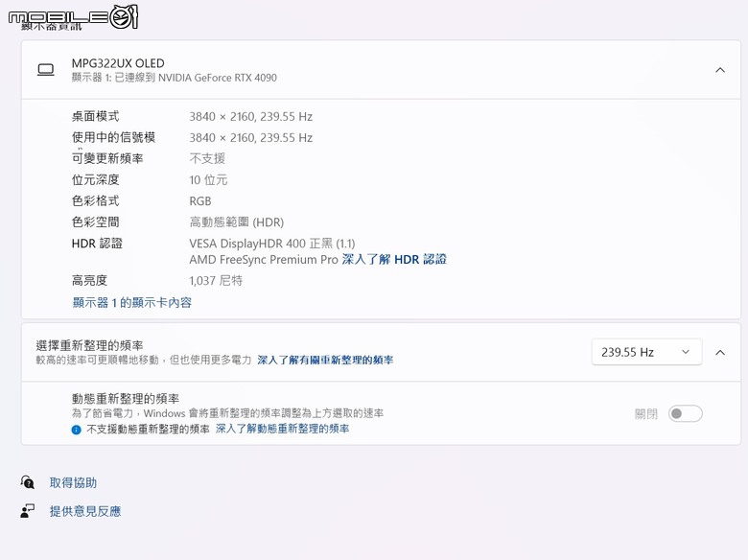Image resolution: width=748 pixels, height=560 pixels.
Task: Click the NVIDIA GeForce RTX 4090 subtitle text
Action: pyautogui.click(x=175, y=78)
